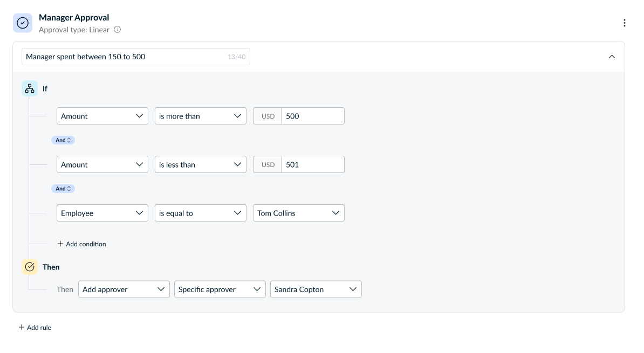Viewport: 644px width, 353px height.
Task: Open the three-dot options menu
Action: pyautogui.click(x=624, y=23)
